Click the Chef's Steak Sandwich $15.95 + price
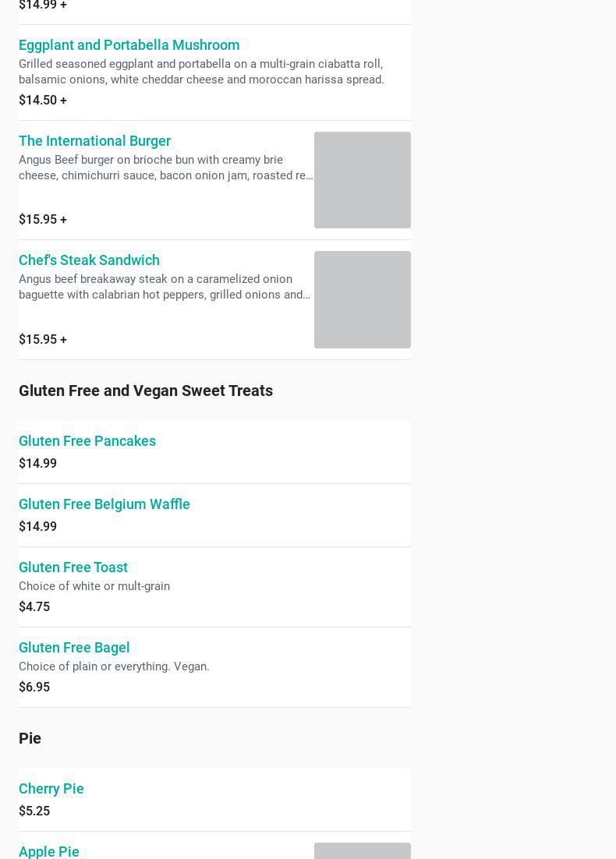Screen dimensions: 616x859 (x=43, y=340)
